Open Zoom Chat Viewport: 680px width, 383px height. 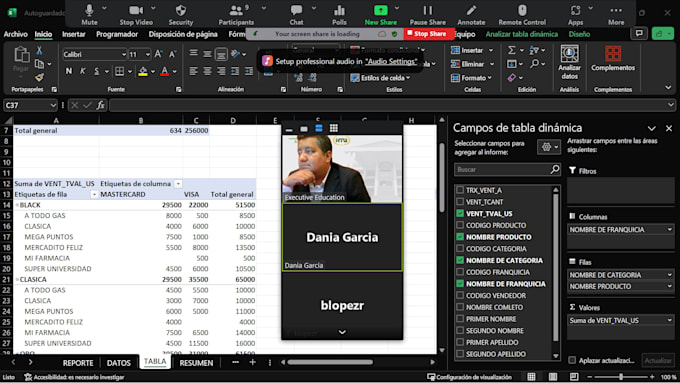pyautogui.click(x=296, y=15)
